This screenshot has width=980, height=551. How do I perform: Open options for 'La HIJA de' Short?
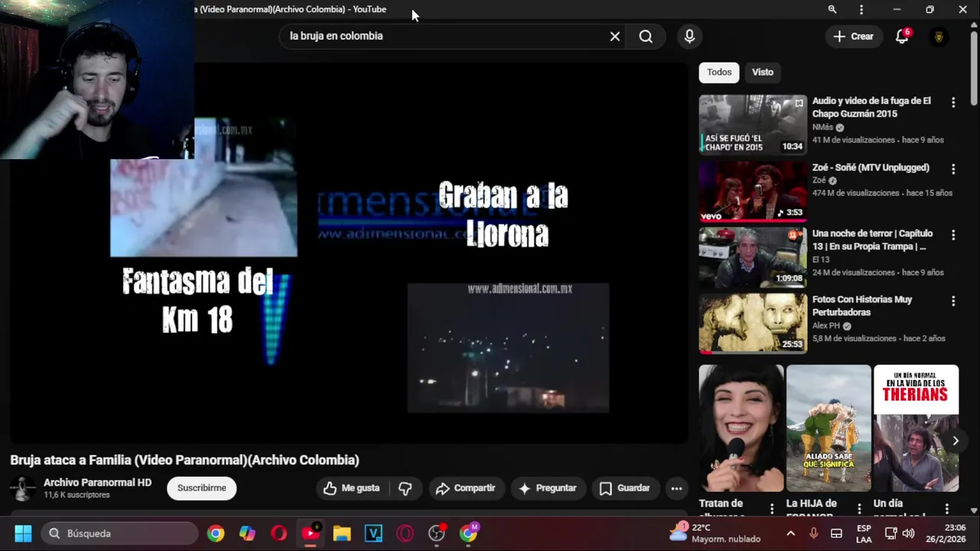(859, 508)
